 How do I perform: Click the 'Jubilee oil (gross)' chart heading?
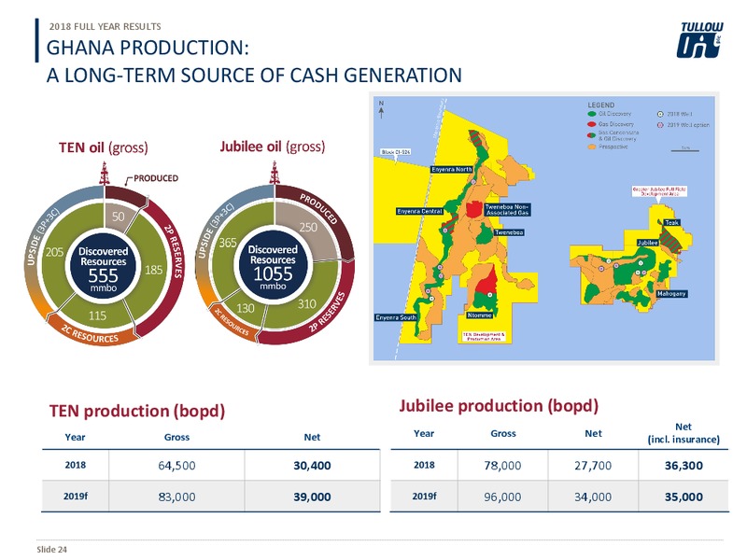273,147
